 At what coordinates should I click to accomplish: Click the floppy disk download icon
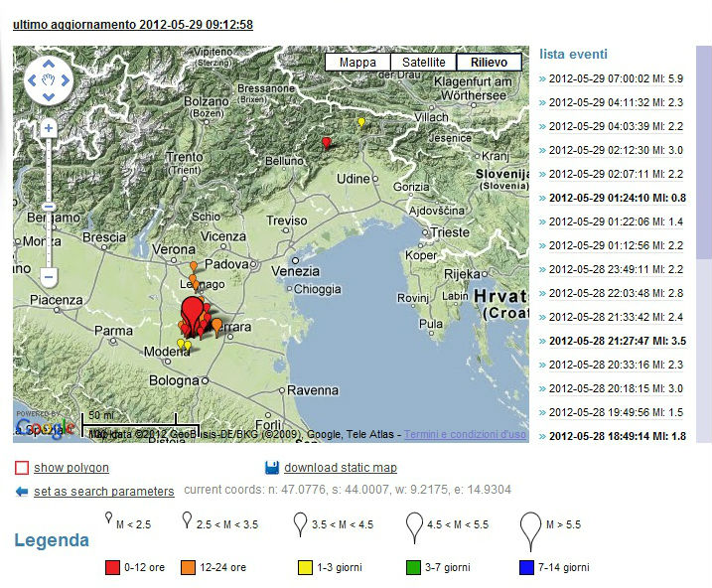point(271,467)
